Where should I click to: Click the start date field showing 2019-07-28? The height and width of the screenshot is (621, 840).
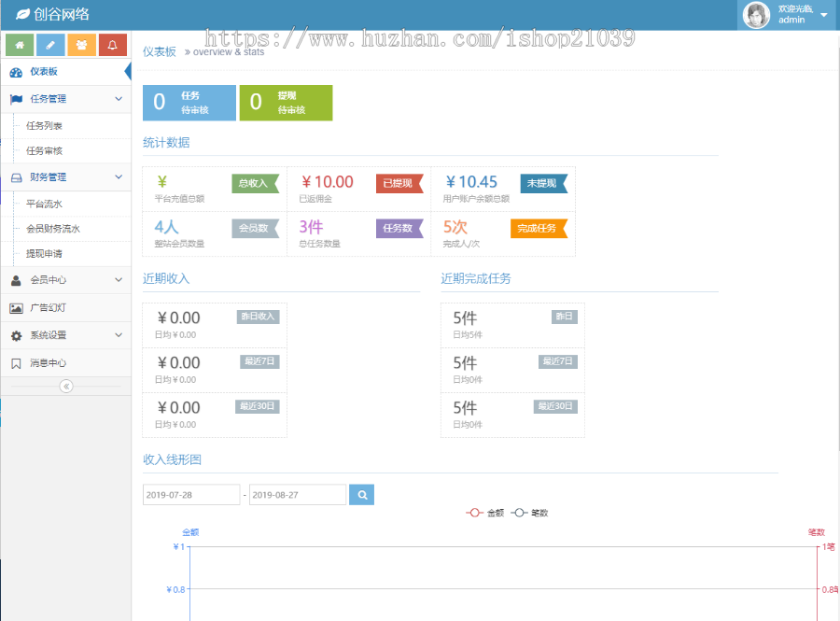[190, 494]
